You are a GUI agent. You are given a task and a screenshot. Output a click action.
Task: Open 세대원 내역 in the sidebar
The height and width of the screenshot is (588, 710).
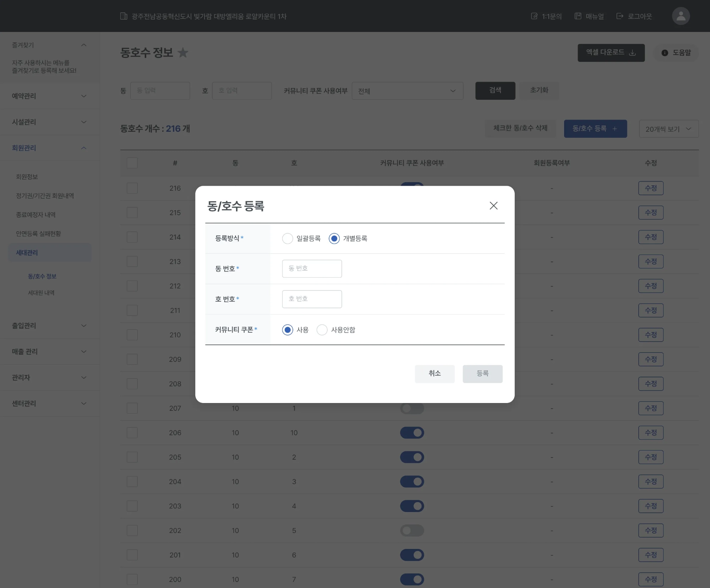(x=41, y=293)
